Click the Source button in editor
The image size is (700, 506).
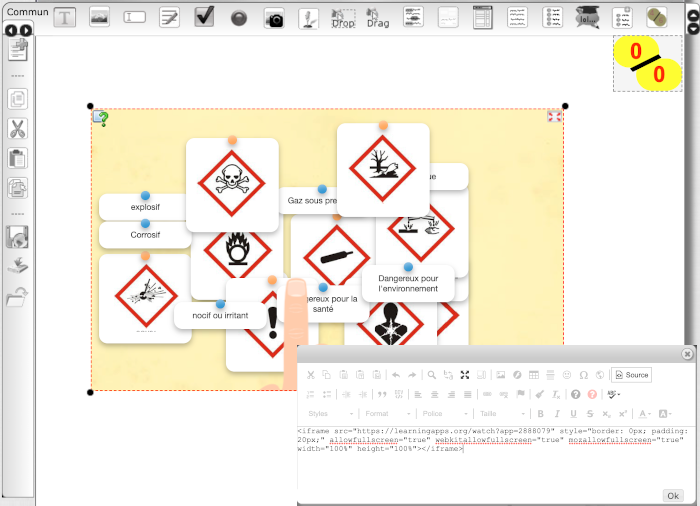[631, 375]
